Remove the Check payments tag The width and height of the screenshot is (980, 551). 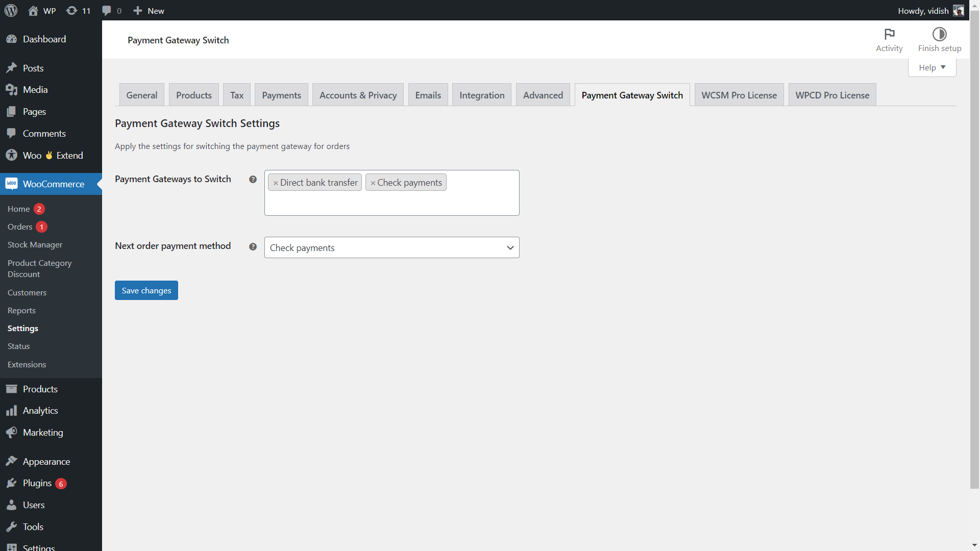(373, 183)
